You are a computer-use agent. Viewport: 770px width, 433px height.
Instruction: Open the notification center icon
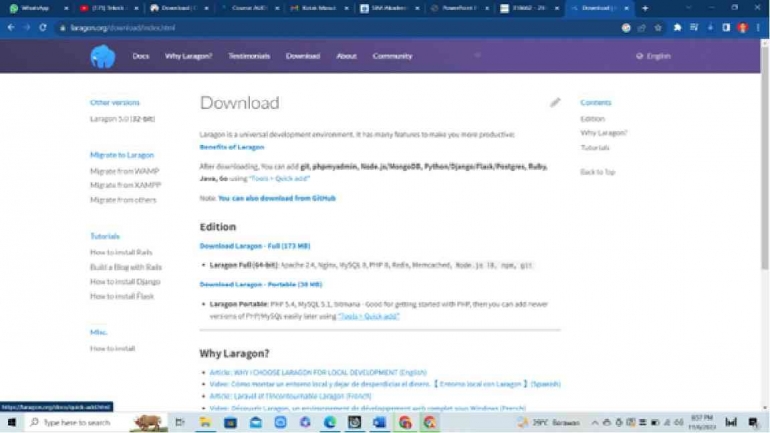[x=753, y=422]
